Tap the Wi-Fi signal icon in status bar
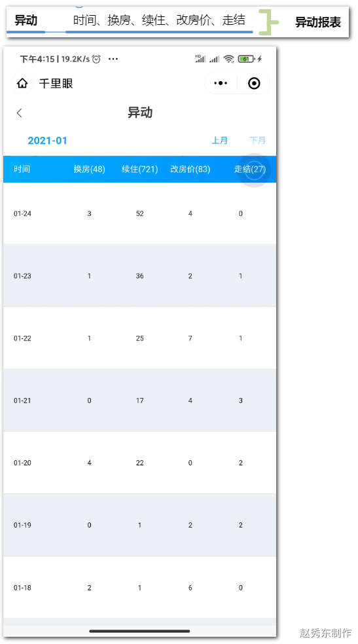 pos(228,59)
